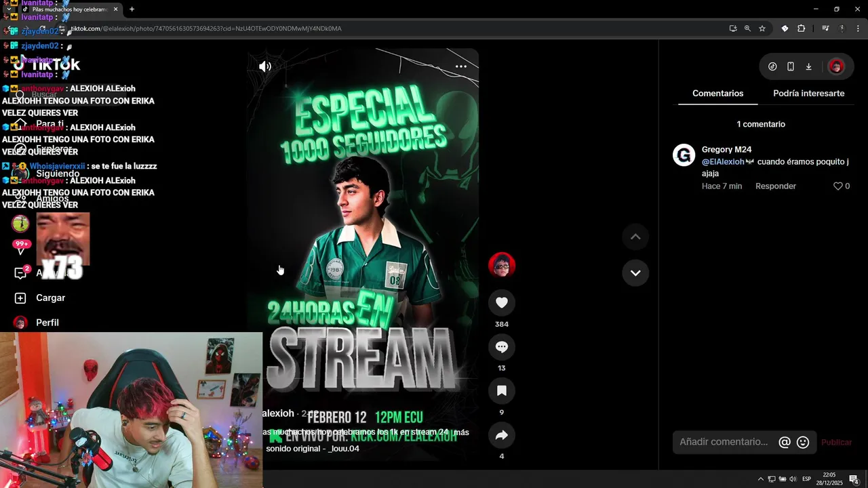Open the 'sonido original - _louu.04' link

[313, 449]
